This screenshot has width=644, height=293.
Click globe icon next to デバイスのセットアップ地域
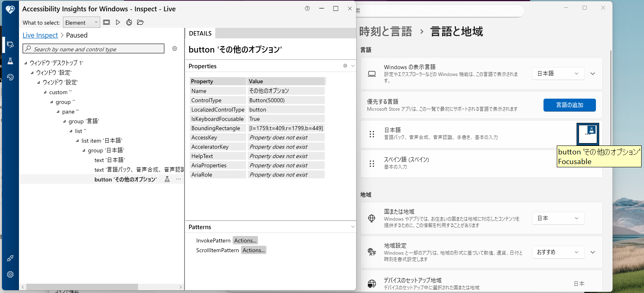tap(372, 284)
